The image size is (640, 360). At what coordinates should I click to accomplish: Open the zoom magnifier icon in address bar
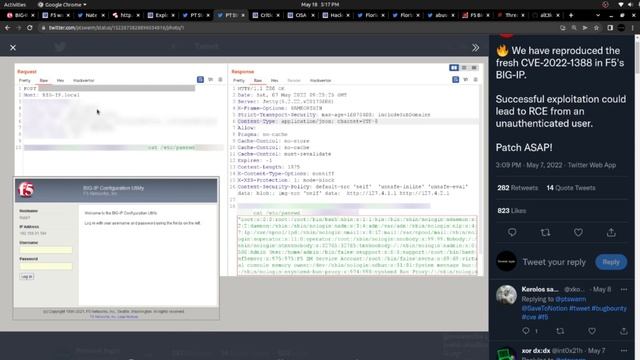[574, 28]
